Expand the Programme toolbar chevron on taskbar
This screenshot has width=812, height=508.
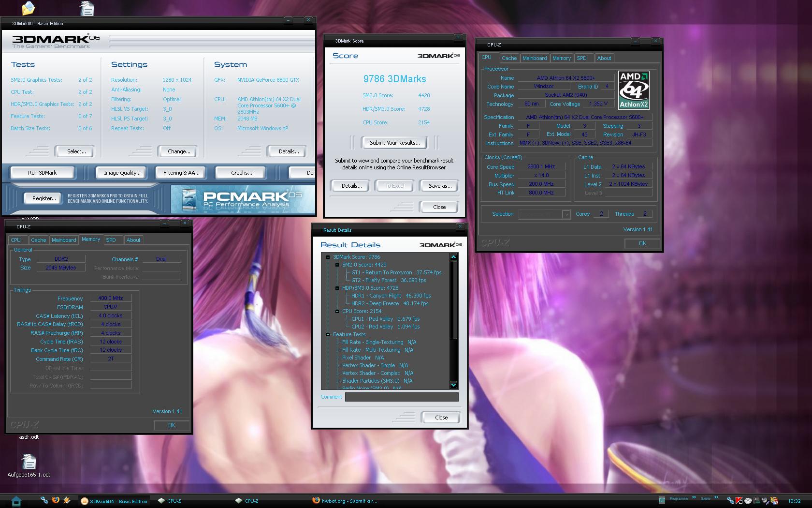[x=694, y=497]
